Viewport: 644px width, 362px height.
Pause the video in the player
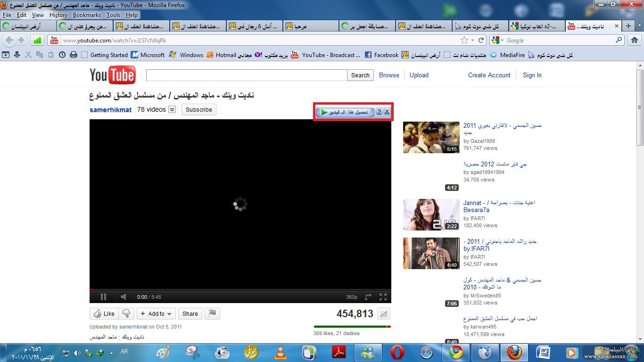click(103, 297)
